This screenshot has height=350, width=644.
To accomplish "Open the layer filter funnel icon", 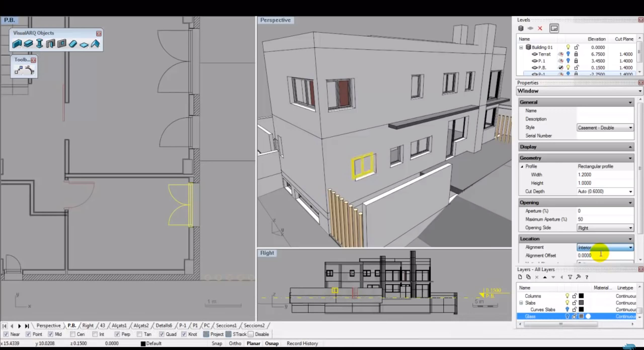I will click(x=570, y=277).
